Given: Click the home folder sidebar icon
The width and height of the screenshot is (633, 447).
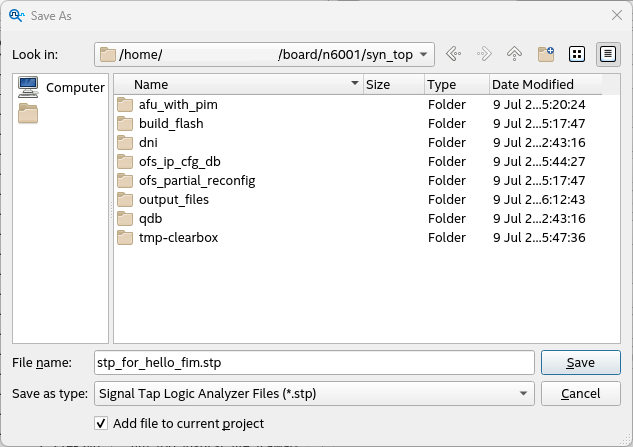Looking at the screenshot, I should (28, 113).
